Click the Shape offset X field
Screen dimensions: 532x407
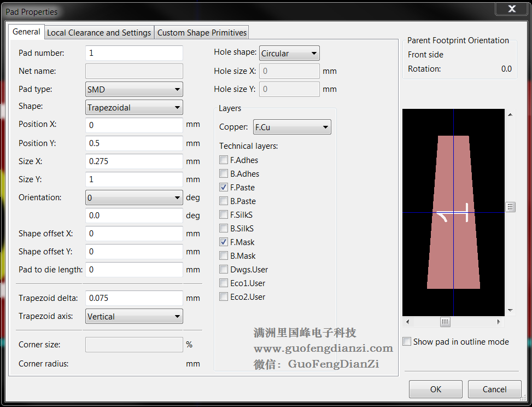134,234
